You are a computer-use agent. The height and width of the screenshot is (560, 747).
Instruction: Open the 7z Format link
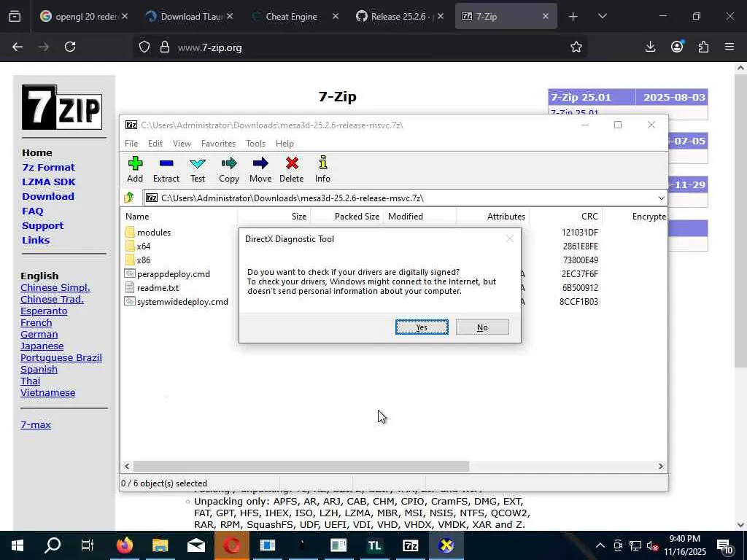(x=48, y=167)
